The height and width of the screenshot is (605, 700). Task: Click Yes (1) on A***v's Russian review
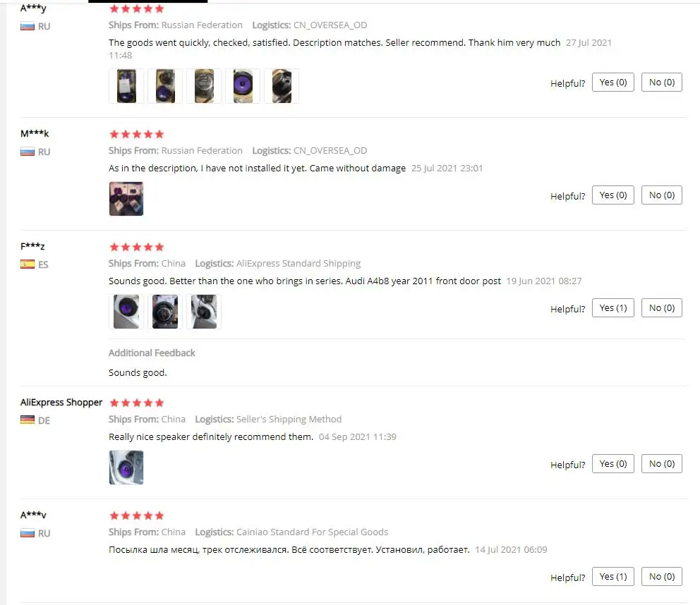pos(613,577)
